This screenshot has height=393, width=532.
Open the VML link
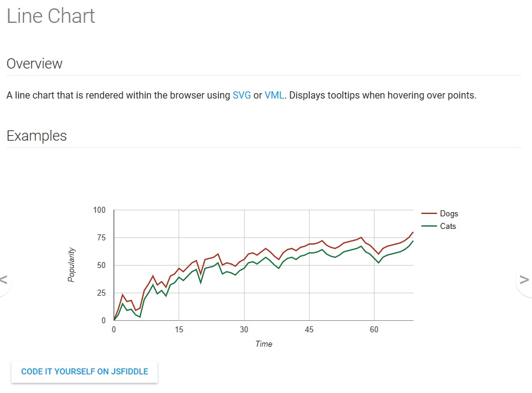pos(274,96)
